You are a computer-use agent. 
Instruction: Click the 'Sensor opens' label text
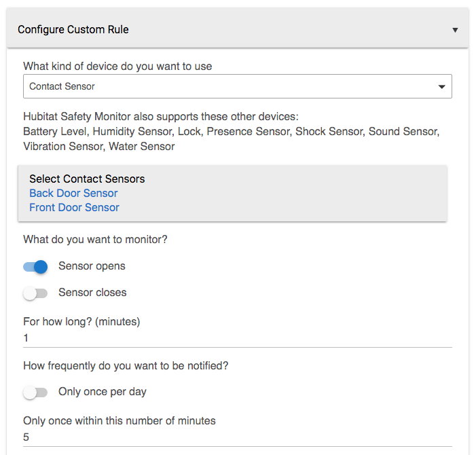point(92,266)
